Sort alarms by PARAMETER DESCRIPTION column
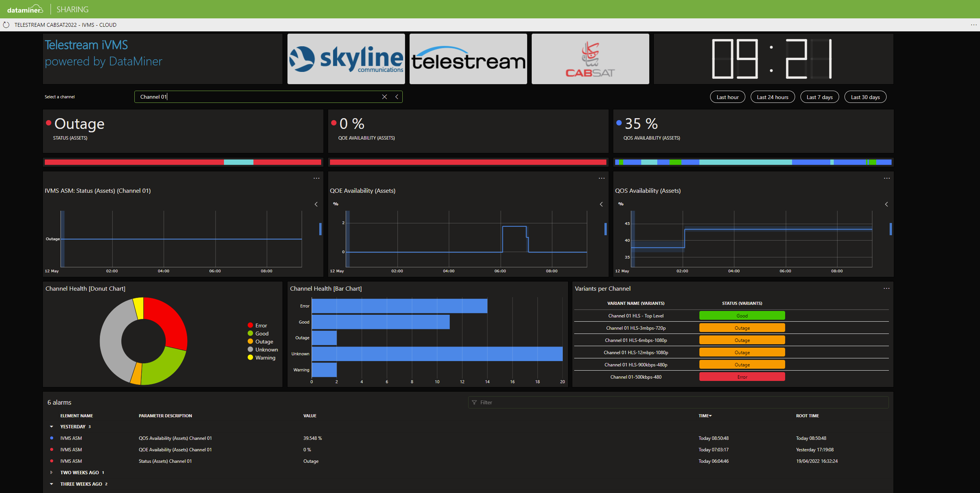The height and width of the screenshot is (493, 980). [x=165, y=416]
